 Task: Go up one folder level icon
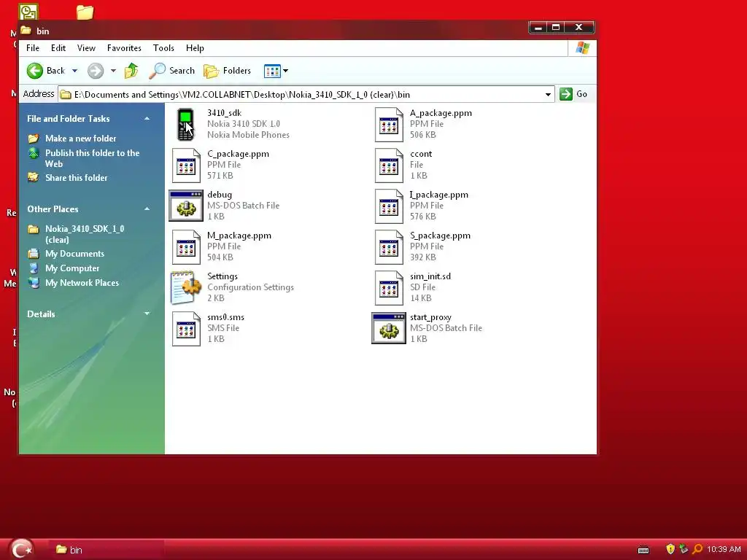point(131,71)
